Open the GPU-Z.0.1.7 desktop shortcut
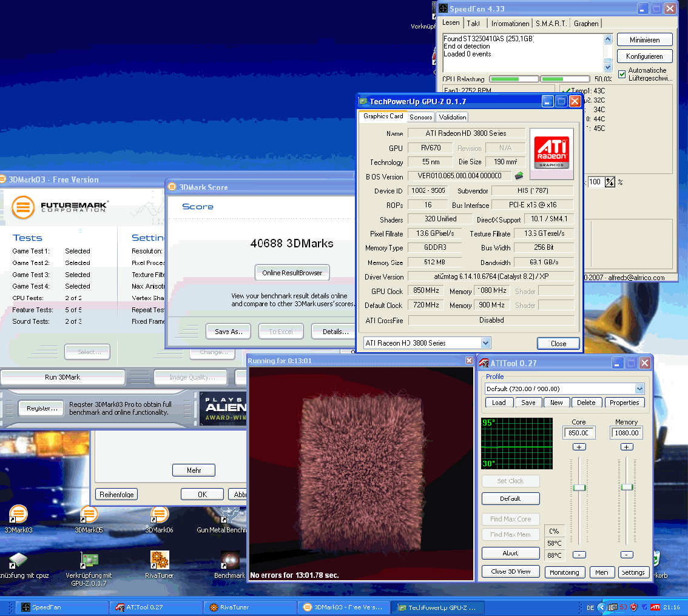 pos(89,560)
